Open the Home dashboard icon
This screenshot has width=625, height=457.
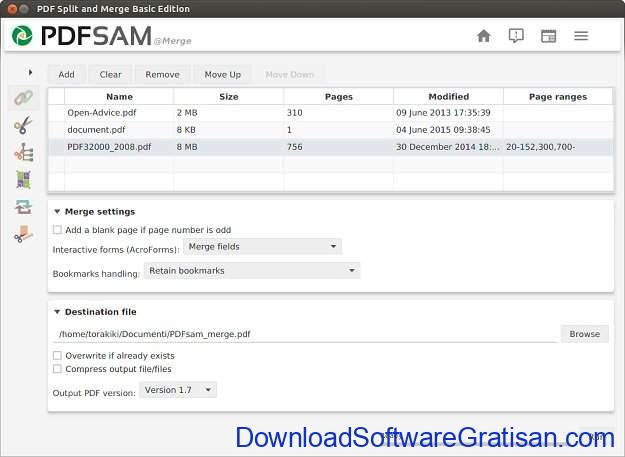(x=483, y=36)
